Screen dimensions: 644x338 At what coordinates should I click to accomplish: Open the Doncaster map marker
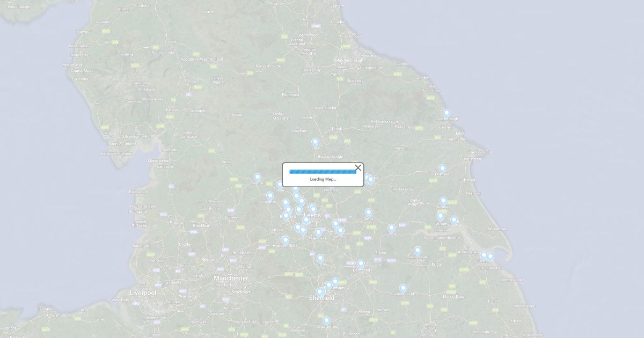(361, 264)
